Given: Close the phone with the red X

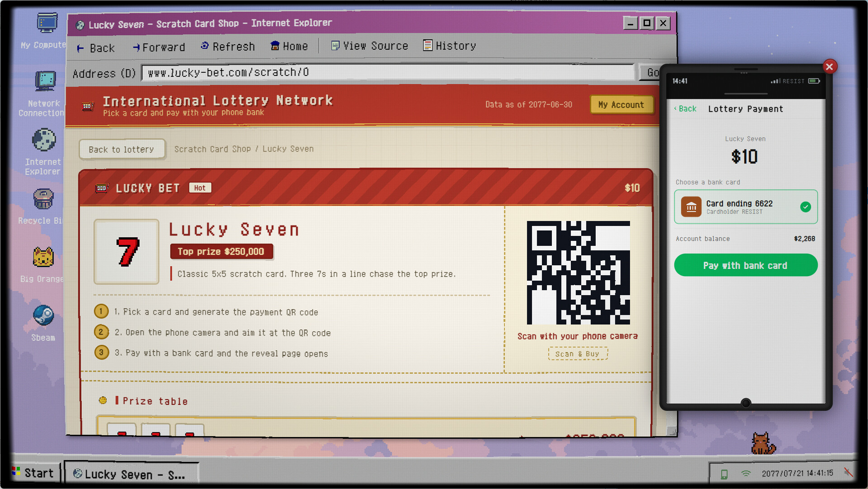Looking at the screenshot, I should click(830, 67).
